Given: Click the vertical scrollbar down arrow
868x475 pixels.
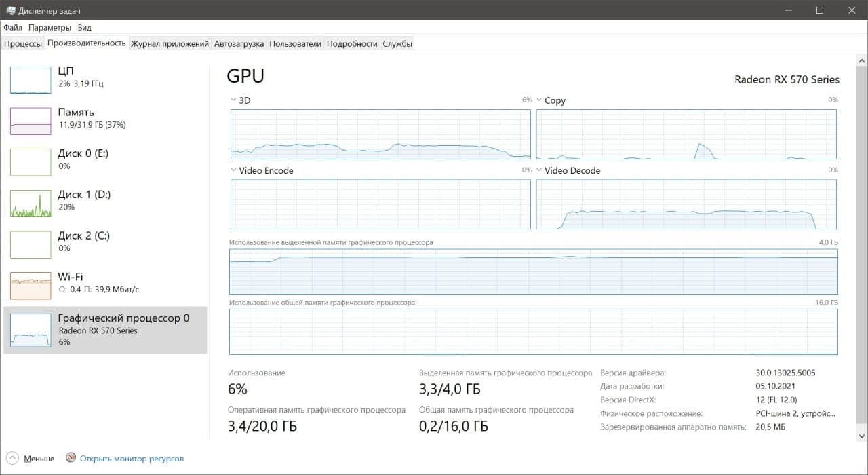Looking at the screenshot, I should pos(861,436).
